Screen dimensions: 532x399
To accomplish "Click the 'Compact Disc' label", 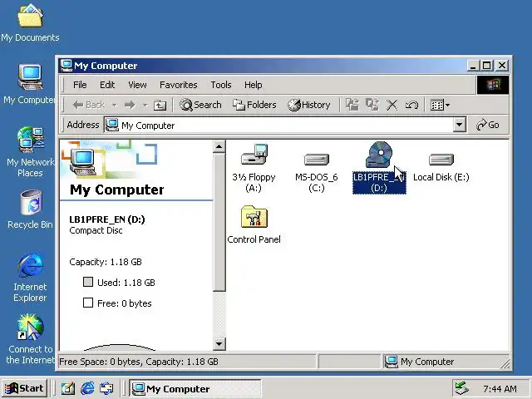I will (x=96, y=230).
